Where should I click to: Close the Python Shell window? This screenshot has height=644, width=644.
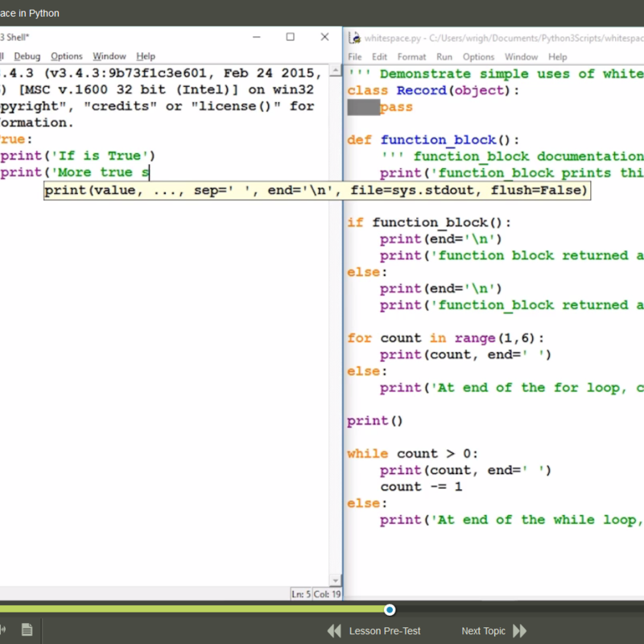coord(324,37)
